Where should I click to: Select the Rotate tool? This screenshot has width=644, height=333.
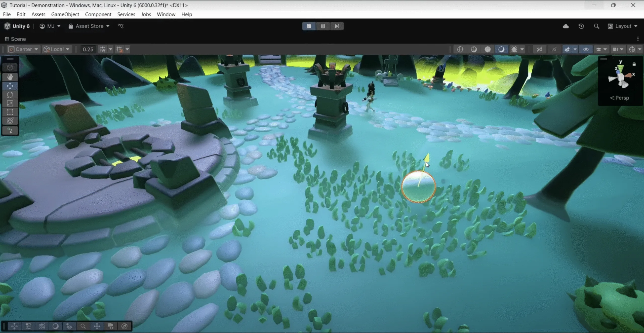[10, 95]
